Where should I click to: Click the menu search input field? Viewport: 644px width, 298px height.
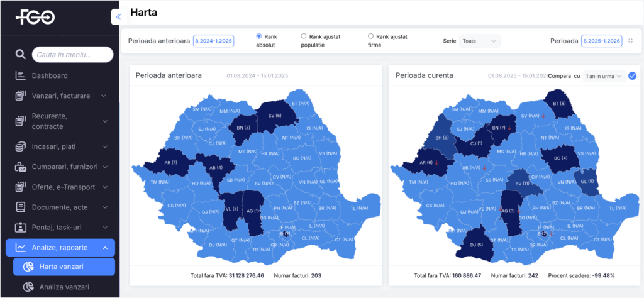[x=73, y=55]
